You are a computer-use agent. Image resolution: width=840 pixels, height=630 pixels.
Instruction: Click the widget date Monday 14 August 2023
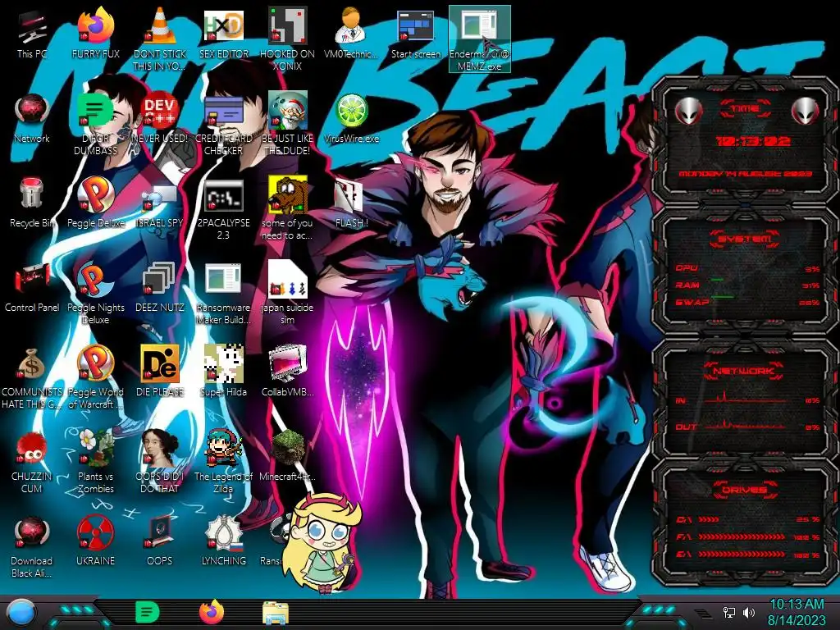coord(745,174)
